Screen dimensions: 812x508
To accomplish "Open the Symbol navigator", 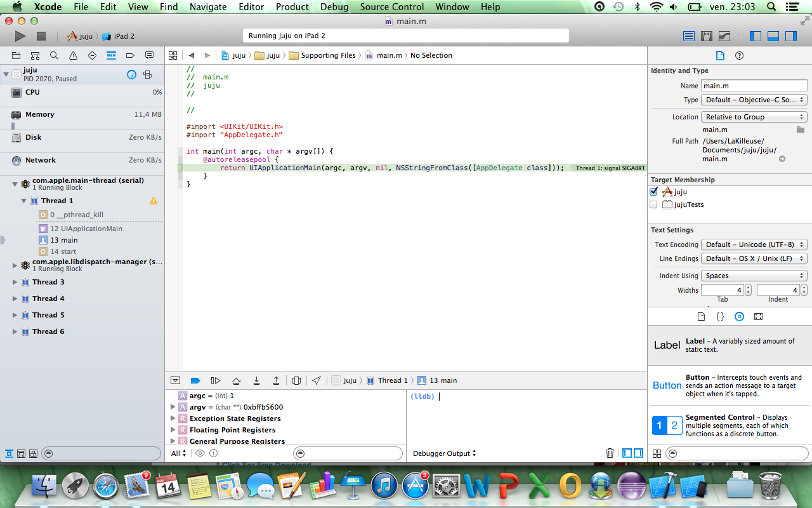I will pyautogui.click(x=35, y=55).
